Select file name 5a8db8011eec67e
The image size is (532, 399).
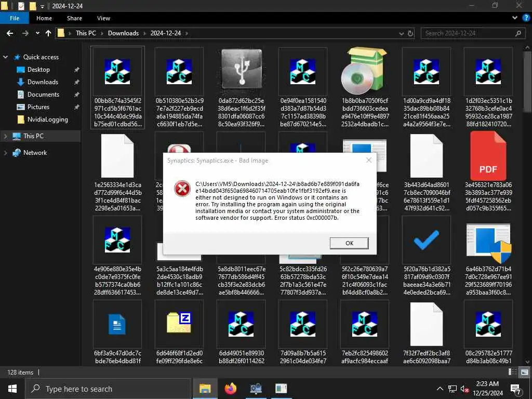[241, 281]
